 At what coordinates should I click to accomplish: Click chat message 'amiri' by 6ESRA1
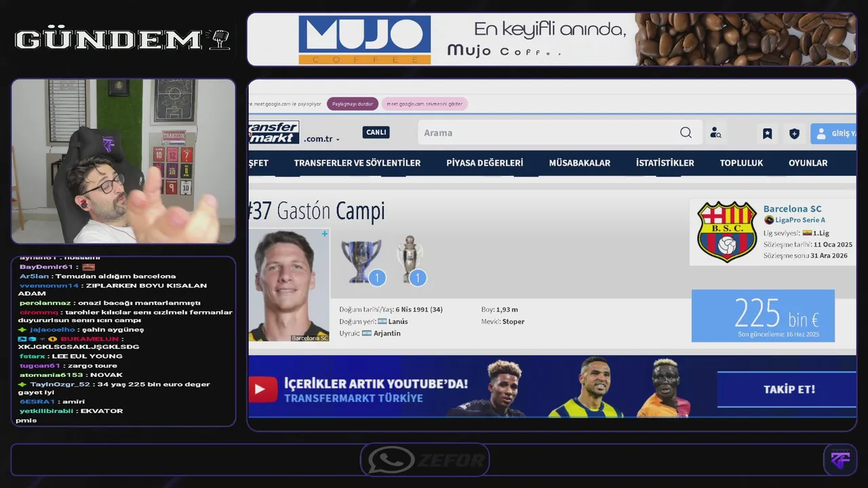tap(73, 401)
